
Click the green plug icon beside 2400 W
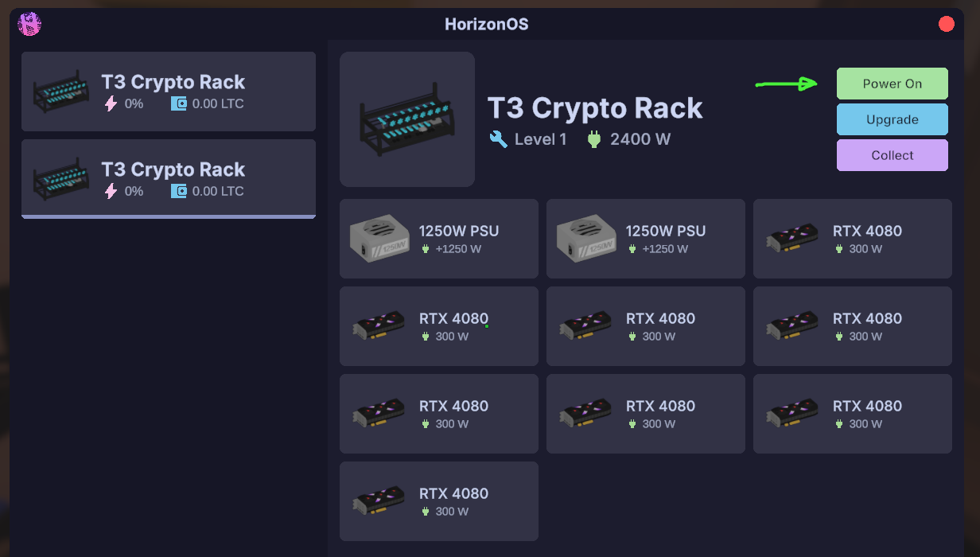coord(593,139)
